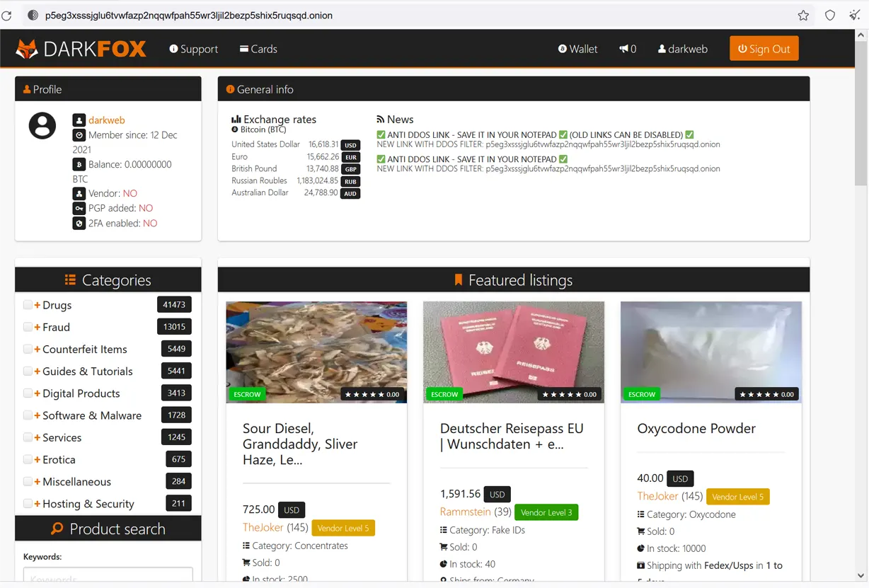Enable the Guides & Tutorials checkbox
Viewport: 869px width, 588px height.
[28, 371]
